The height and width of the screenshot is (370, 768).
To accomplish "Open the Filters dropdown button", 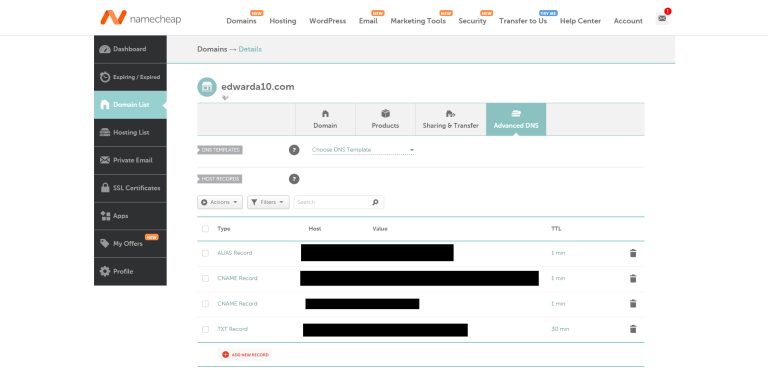I will click(268, 202).
